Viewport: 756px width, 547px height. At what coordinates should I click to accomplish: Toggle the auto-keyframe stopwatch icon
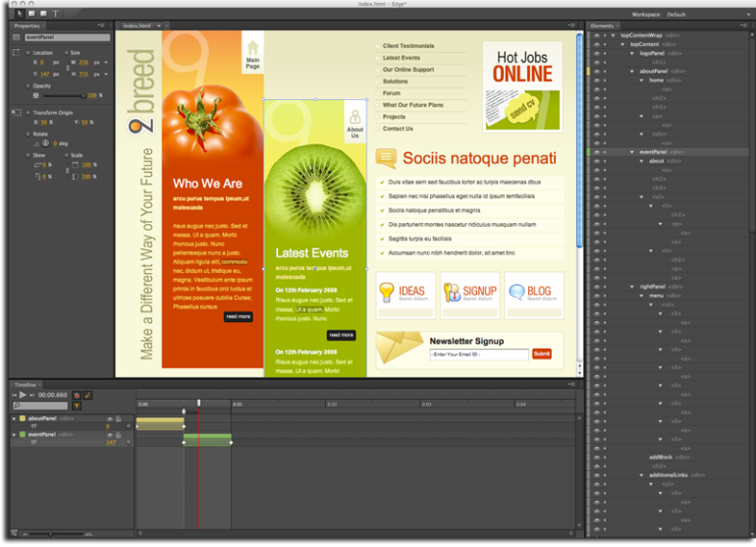(77, 395)
